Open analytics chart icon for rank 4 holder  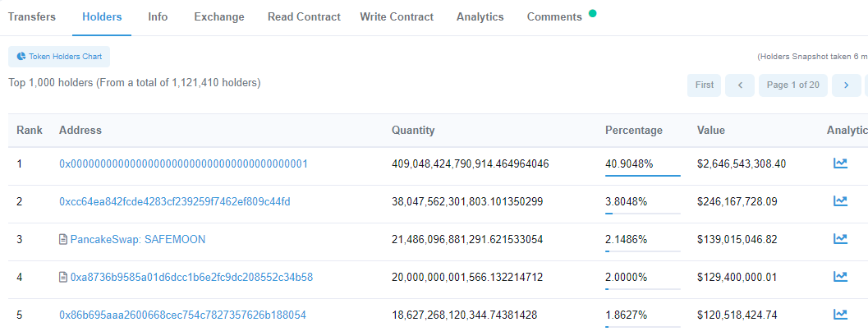tap(840, 276)
